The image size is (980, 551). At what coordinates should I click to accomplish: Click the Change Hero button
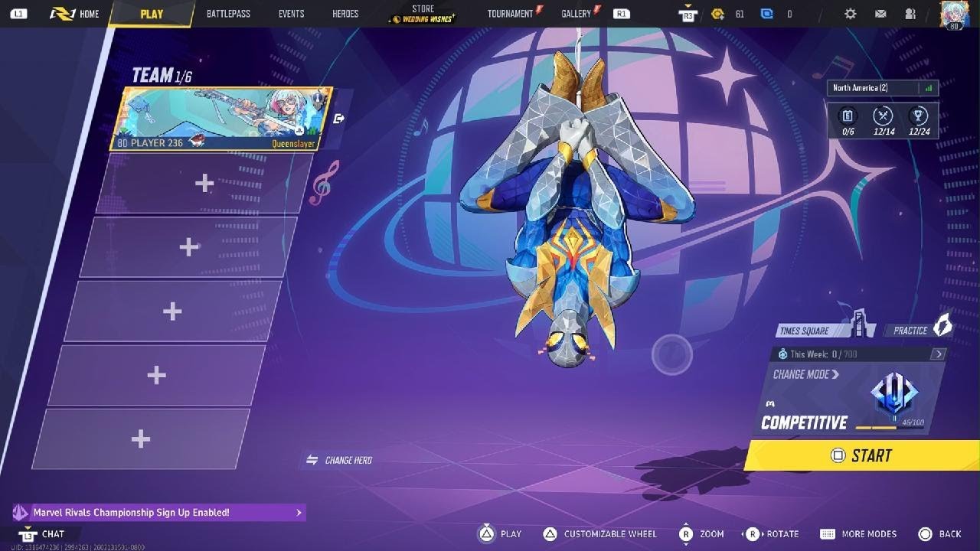pyautogui.click(x=339, y=460)
